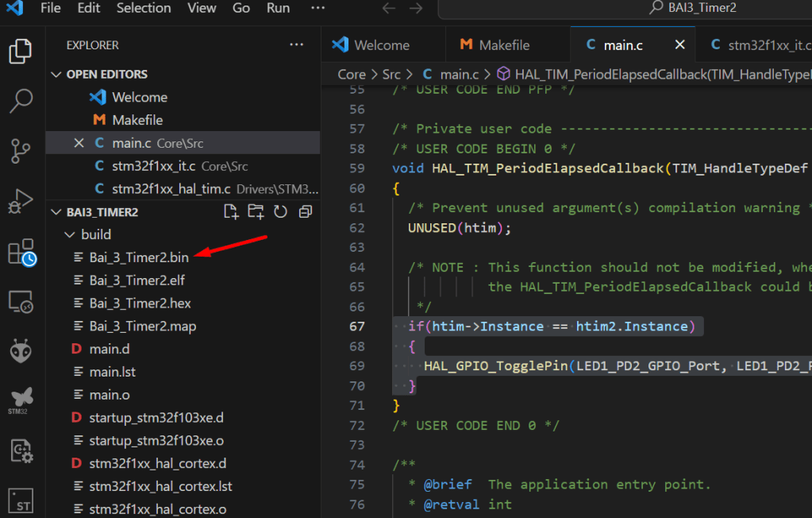The width and height of the screenshot is (812, 518).
Task: Click Src in the breadcrumb path
Action: 391,74
